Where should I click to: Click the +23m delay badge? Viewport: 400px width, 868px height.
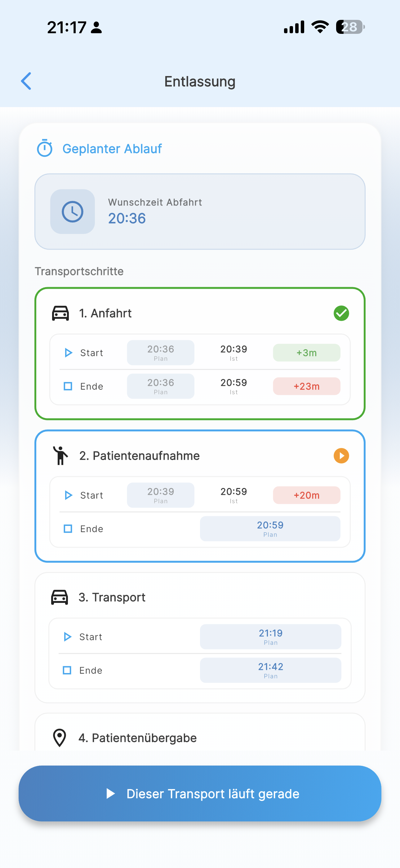pyautogui.click(x=306, y=386)
